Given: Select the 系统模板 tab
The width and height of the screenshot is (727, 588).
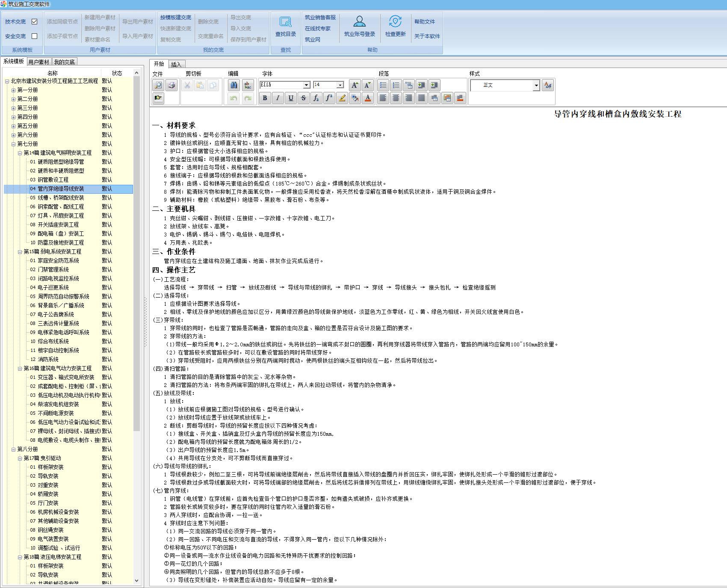Looking at the screenshot, I should tap(14, 61).
